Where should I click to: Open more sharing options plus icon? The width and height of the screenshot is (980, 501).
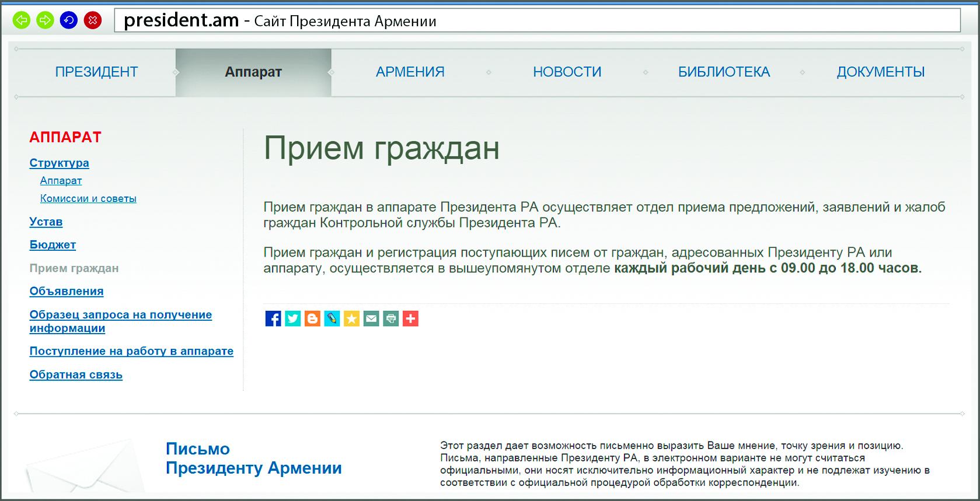(410, 318)
